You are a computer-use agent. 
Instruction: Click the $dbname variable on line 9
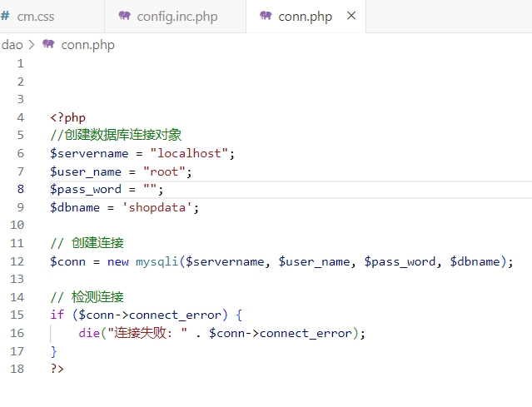tap(75, 207)
